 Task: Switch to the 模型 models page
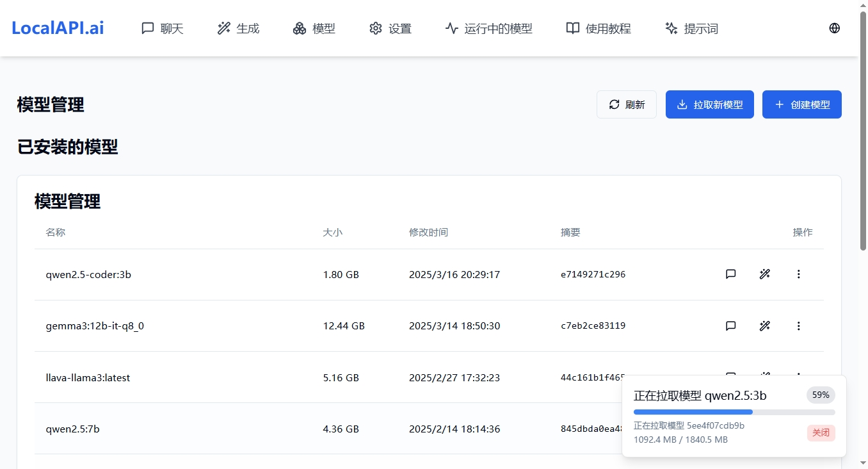(x=314, y=29)
